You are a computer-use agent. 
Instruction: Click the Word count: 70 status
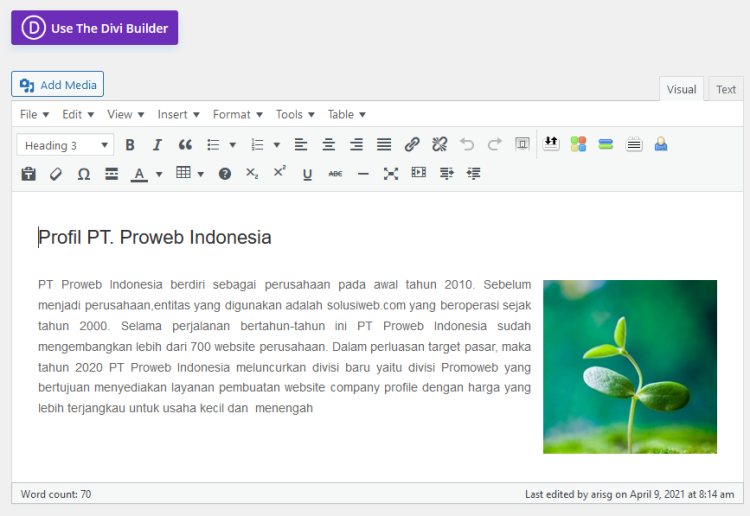(x=55, y=494)
